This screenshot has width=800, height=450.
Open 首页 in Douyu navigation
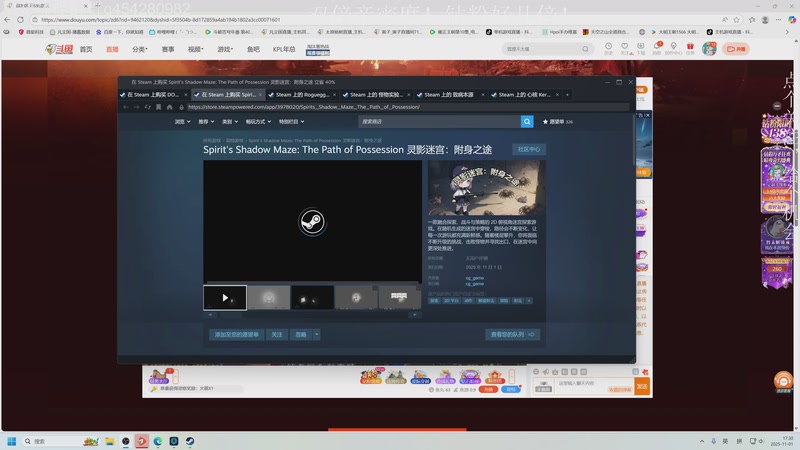(86, 49)
